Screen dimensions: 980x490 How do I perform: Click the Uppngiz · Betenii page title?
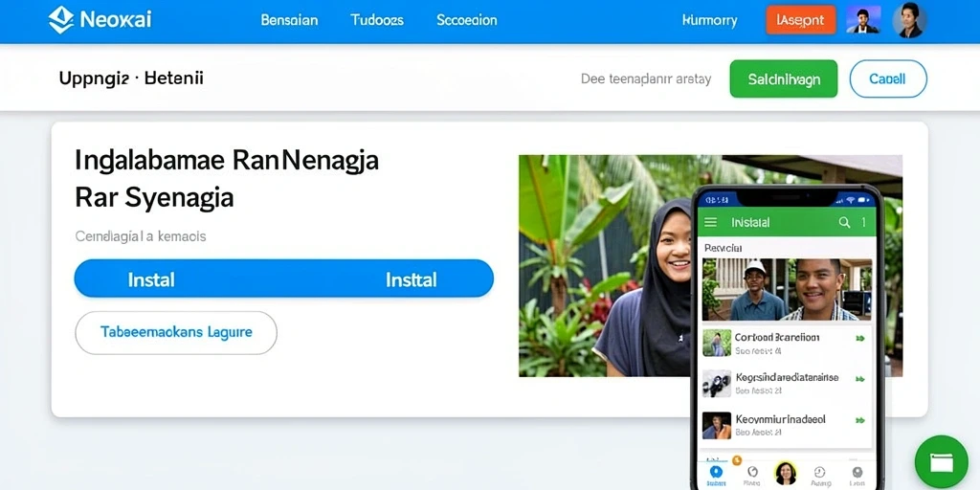(131, 78)
